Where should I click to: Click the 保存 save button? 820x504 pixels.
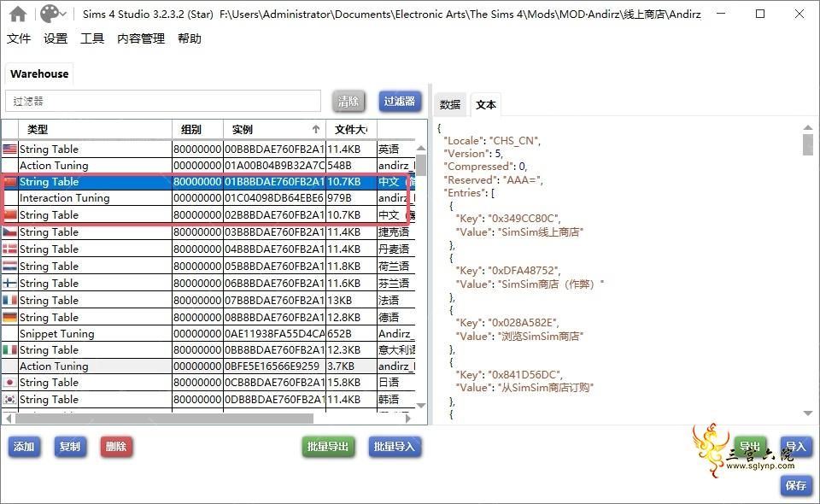click(796, 485)
